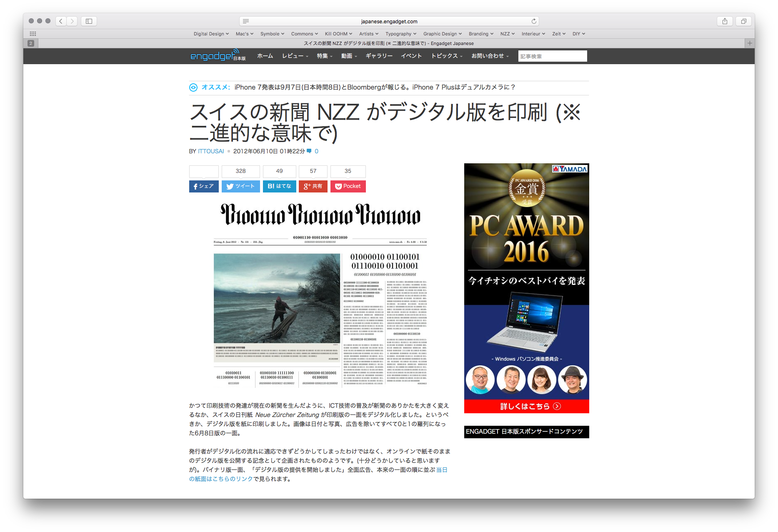Screen dimensions: 778x532
Task: Open the comment count 0 link
Action: coord(316,151)
